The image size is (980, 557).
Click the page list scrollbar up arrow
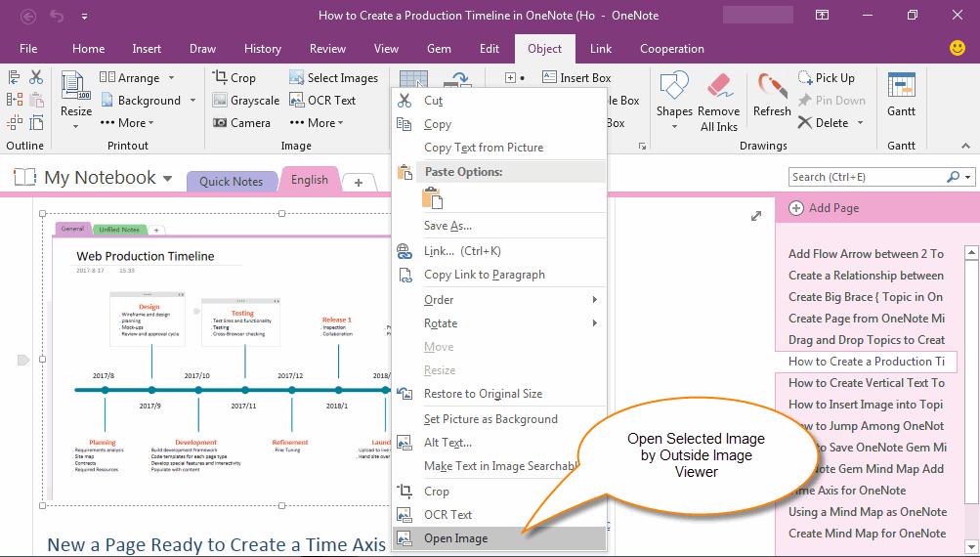(971, 253)
